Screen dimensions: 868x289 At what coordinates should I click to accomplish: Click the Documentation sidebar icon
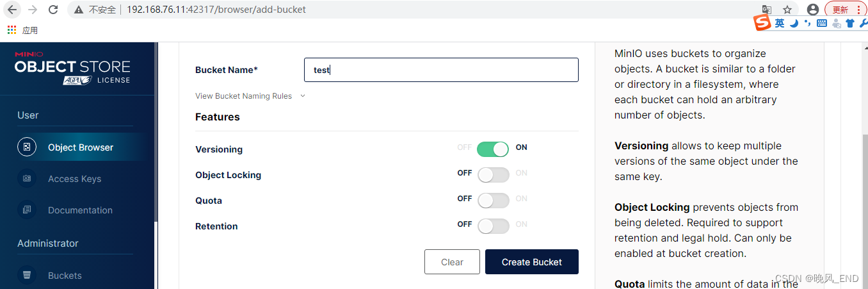(27, 210)
